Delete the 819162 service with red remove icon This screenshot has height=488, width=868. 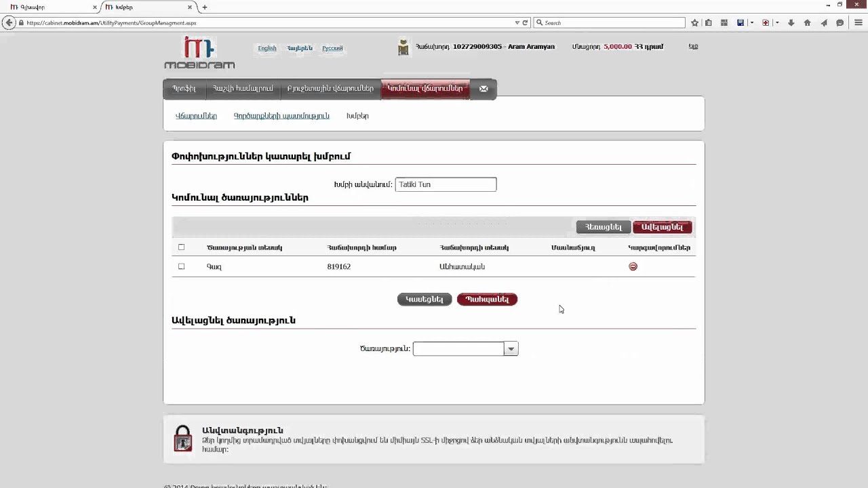pyautogui.click(x=633, y=266)
